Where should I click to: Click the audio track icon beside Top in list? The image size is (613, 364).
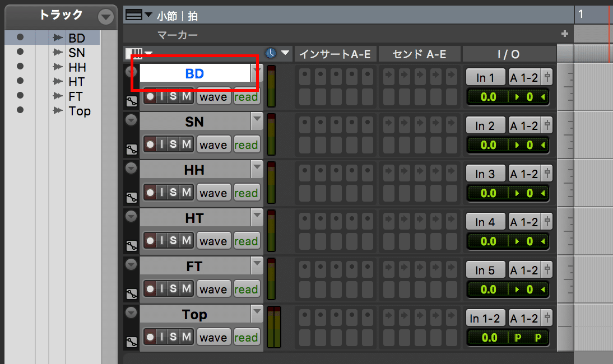tap(58, 110)
